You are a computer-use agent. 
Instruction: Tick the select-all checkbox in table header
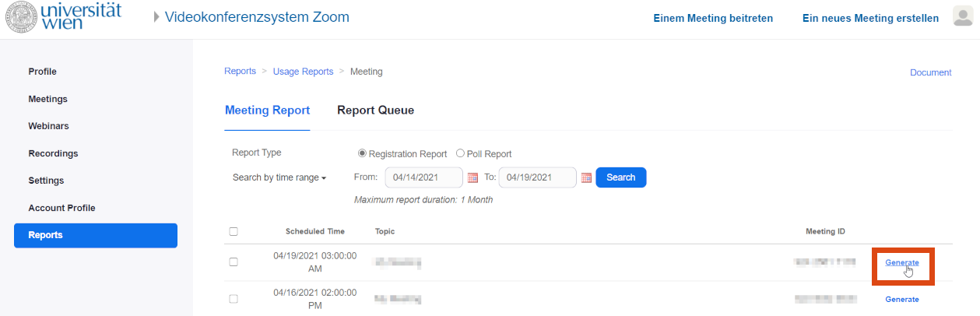point(234,231)
